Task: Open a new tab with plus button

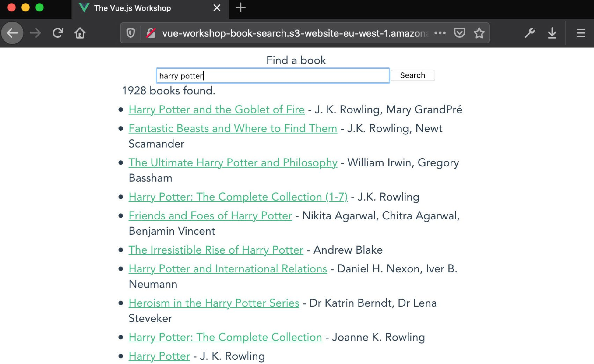Action: [x=240, y=8]
